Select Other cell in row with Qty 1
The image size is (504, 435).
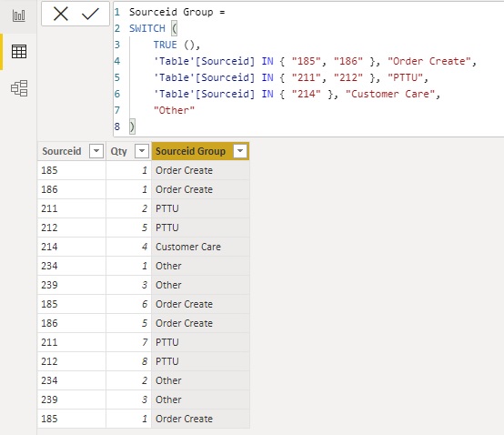click(200, 266)
